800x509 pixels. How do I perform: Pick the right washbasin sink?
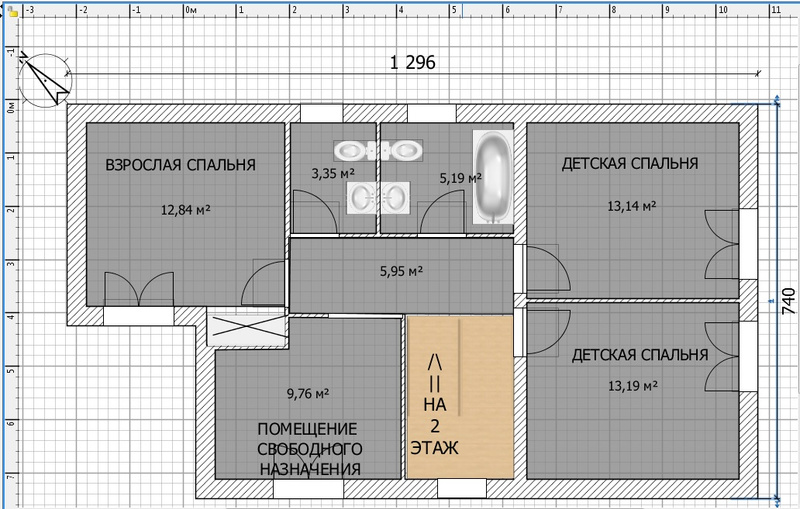click(395, 197)
